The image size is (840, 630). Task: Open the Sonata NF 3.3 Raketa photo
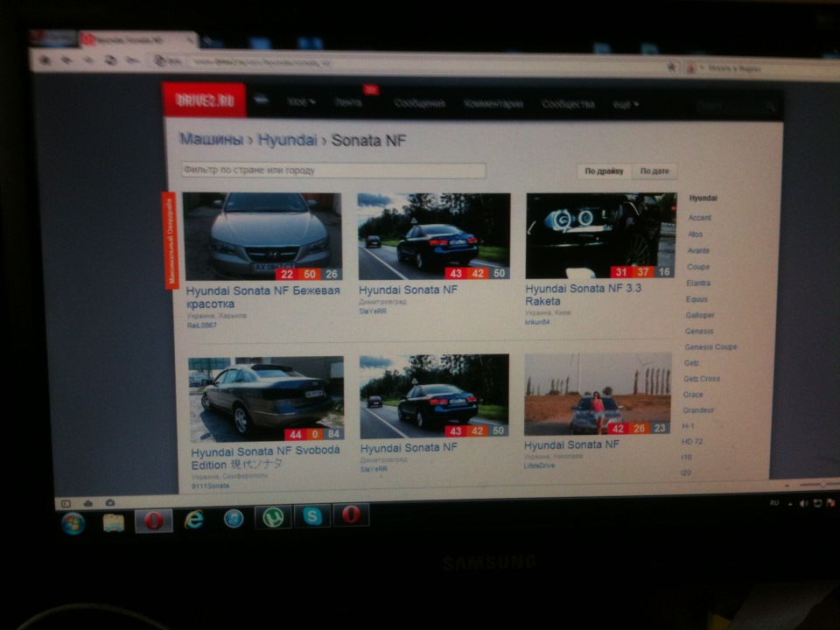pyautogui.click(x=601, y=235)
